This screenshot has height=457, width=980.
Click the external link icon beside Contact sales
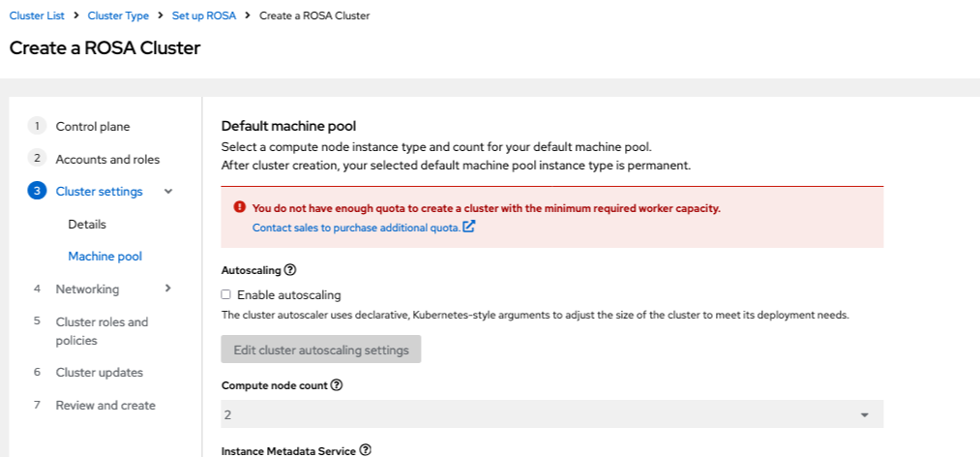(x=469, y=228)
